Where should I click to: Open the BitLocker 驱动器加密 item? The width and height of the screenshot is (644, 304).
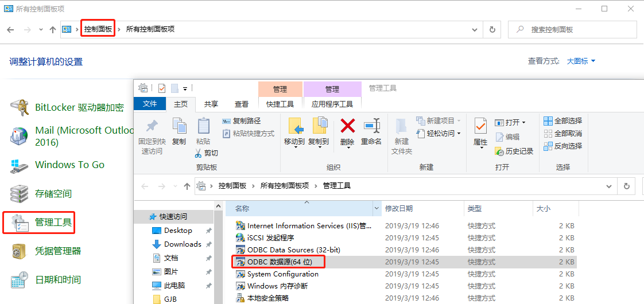[79, 107]
